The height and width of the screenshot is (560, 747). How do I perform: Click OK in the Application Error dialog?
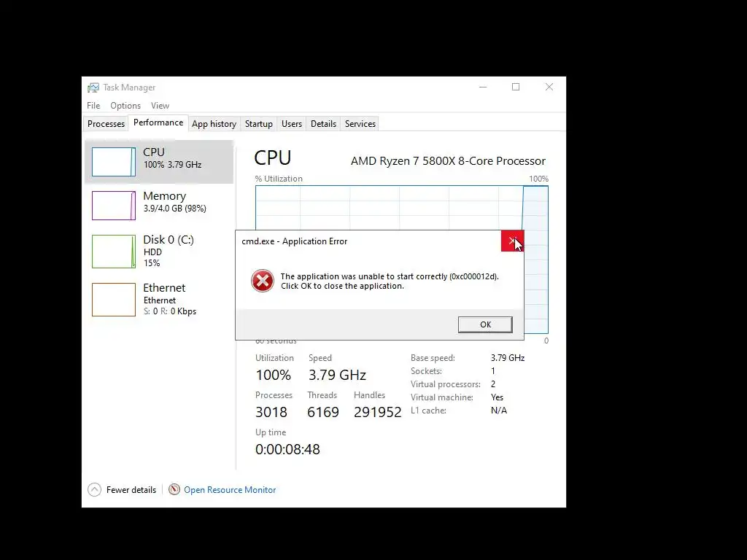[485, 324]
